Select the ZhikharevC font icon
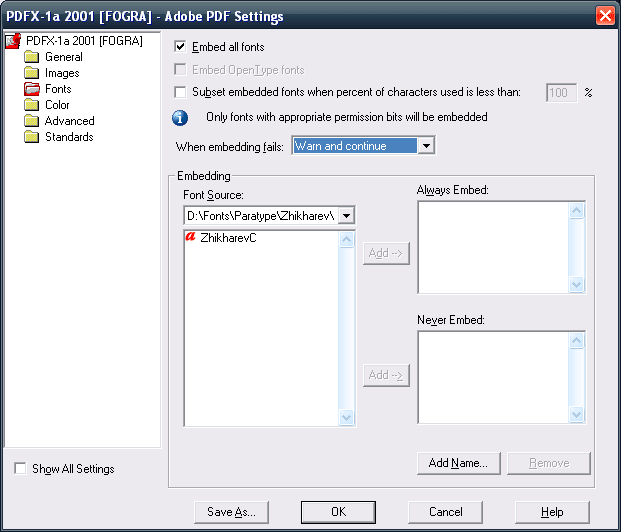Image resolution: width=621 pixels, height=532 pixels. point(191,237)
